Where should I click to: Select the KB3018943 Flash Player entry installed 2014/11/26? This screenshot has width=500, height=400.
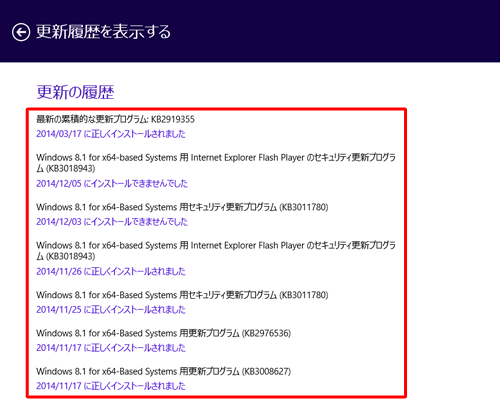pos(216,251)
